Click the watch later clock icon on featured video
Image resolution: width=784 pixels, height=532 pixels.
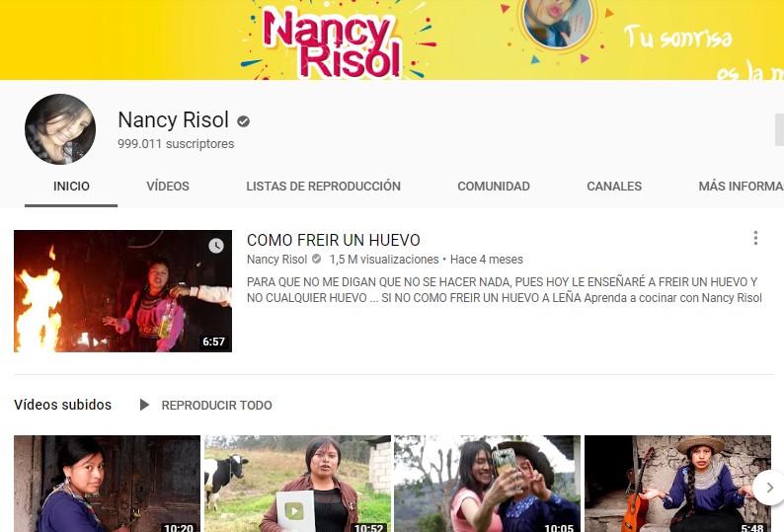[x=216, y=246]
